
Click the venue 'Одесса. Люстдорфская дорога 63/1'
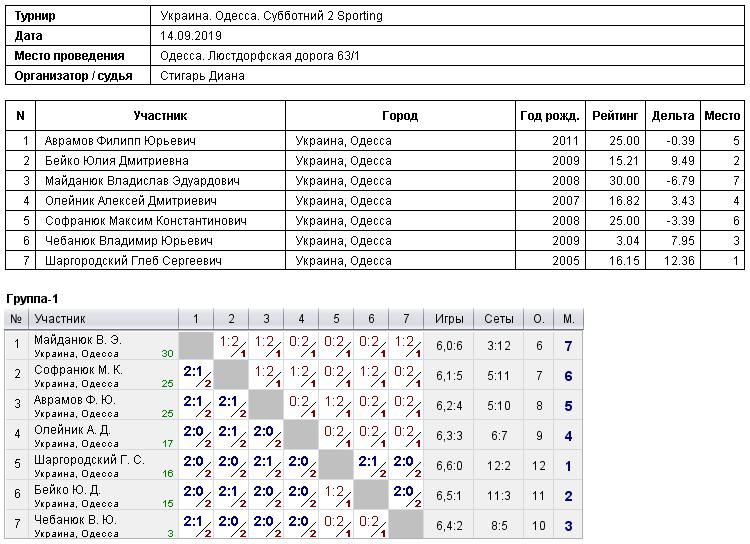pyautogui.click(x=260, y=56)
